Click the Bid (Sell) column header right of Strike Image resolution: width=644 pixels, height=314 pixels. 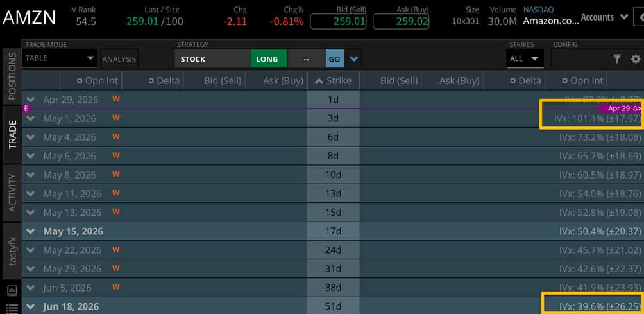coord(399,81)
